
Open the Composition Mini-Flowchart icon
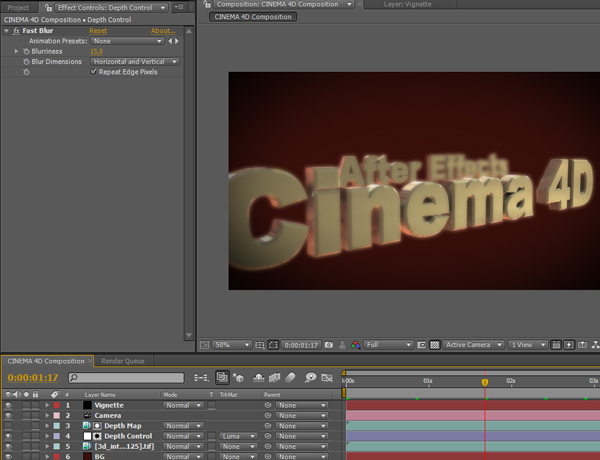pos(201,378)
